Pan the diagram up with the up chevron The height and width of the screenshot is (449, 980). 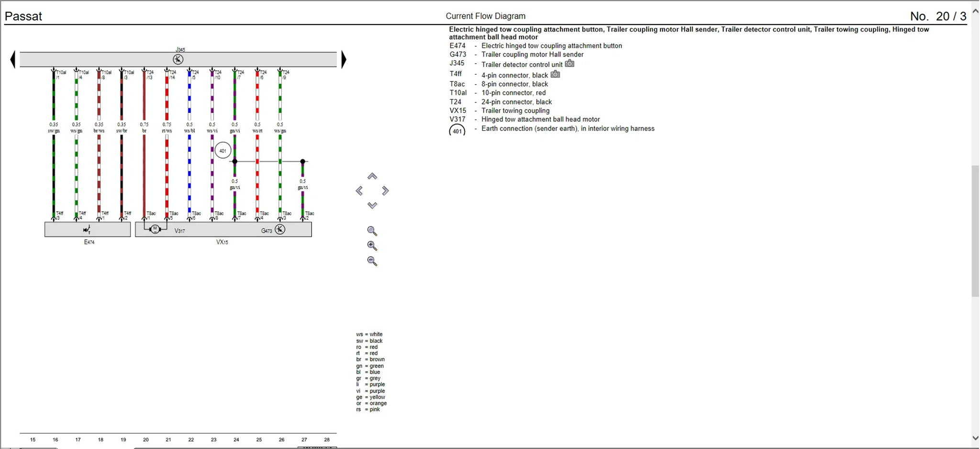coord(372,176)
